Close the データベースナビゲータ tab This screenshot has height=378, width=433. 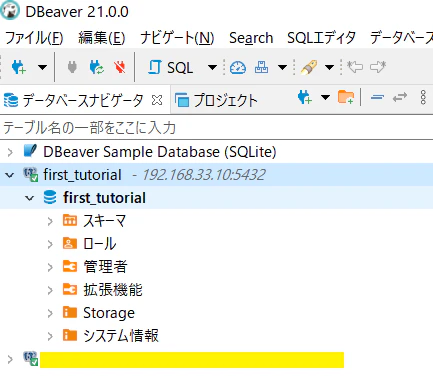click(x=157, y=100)
